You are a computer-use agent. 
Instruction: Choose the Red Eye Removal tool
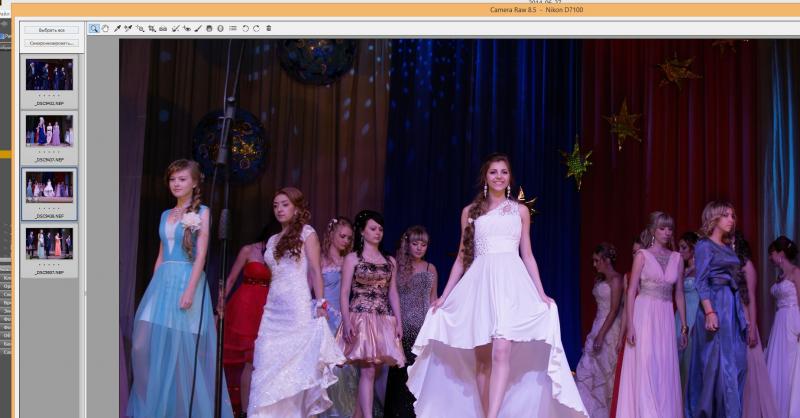187,29
